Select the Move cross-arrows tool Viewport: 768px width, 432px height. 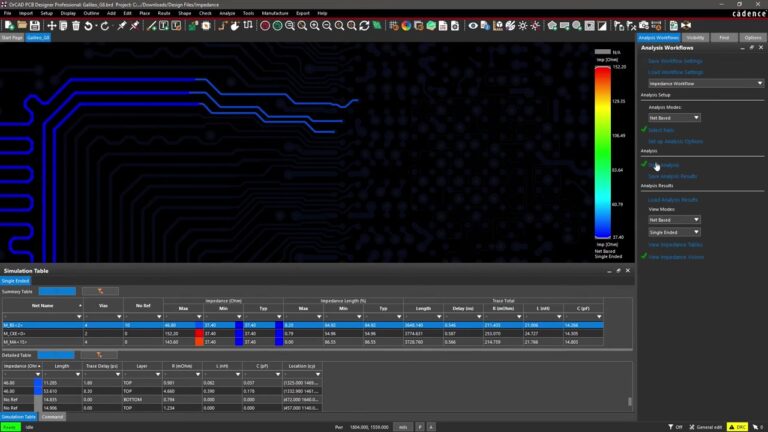click(51, 25)
